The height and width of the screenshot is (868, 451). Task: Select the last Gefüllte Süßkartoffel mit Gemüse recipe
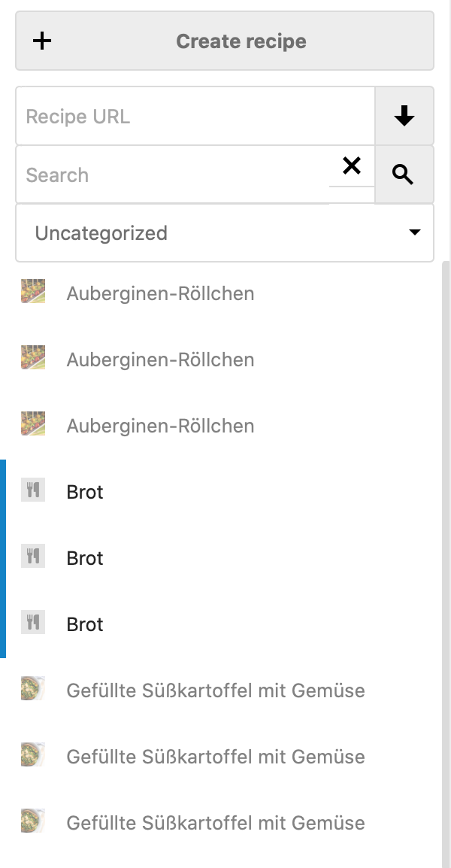coord(216,822)
